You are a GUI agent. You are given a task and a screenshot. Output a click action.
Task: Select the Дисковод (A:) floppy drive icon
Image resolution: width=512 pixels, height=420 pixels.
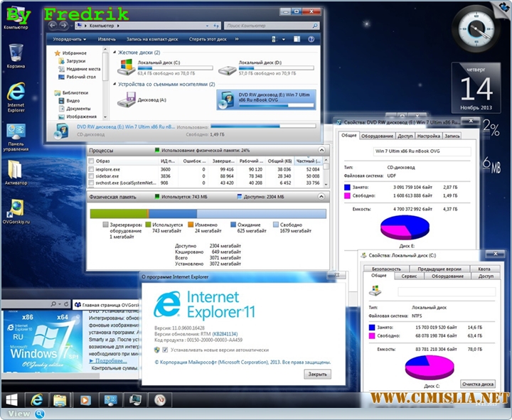pyautogui.click(x=127, y=100)
